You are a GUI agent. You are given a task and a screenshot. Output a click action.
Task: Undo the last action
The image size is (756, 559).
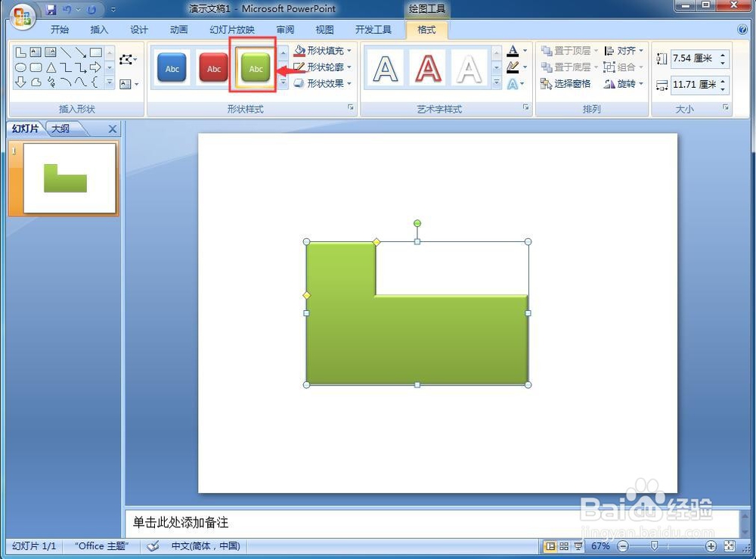click(x=67, y=9)
